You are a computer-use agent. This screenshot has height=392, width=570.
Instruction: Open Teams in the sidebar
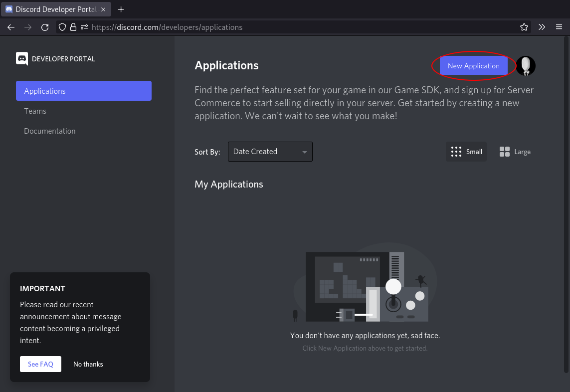35,111
